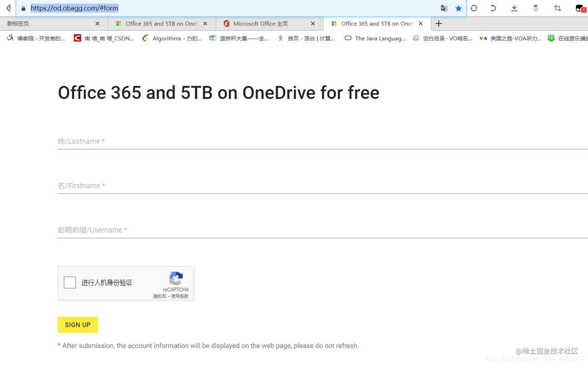Open the 首页 - 洛谷 bookmark
Viewport: 588px width, 365px height.
pyautogui.click(x=306, y=38)
